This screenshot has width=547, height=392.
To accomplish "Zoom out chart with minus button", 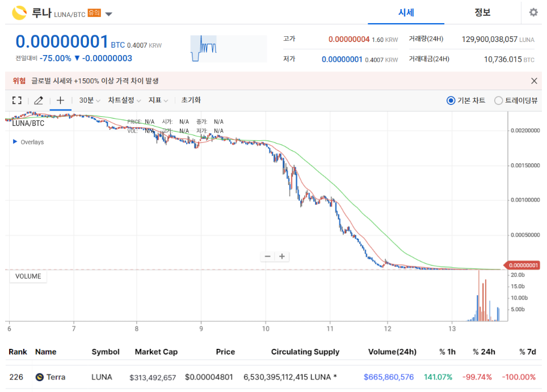I will coord(268,256).
